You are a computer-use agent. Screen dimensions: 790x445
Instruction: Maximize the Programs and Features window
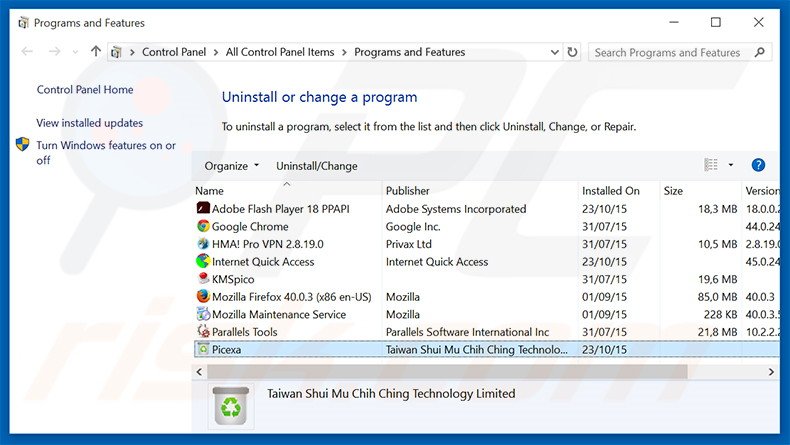point(715,22)
